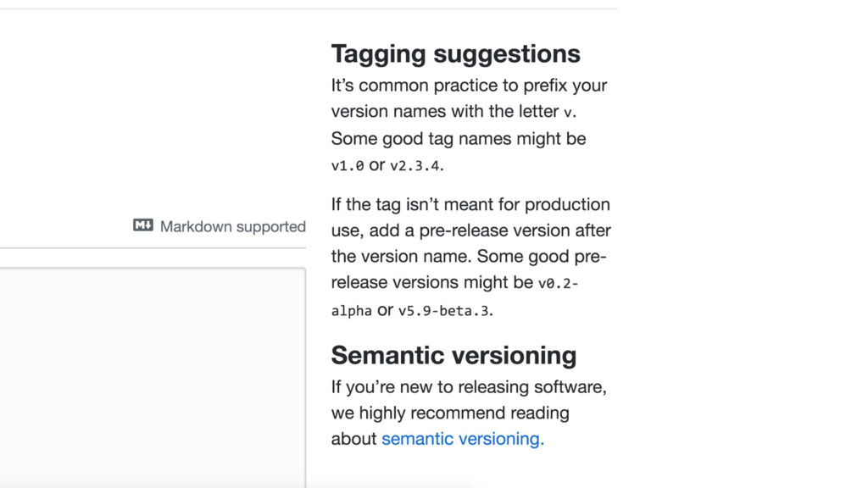Viewport: 868px width, 488px height.
Task: Click the v2.3.4 example tag text
Action: pos(415,166)
